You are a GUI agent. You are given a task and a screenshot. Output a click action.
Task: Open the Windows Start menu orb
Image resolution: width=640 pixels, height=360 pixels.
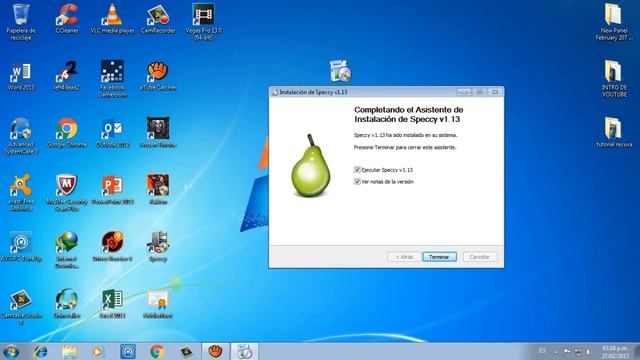coord(11,351)
